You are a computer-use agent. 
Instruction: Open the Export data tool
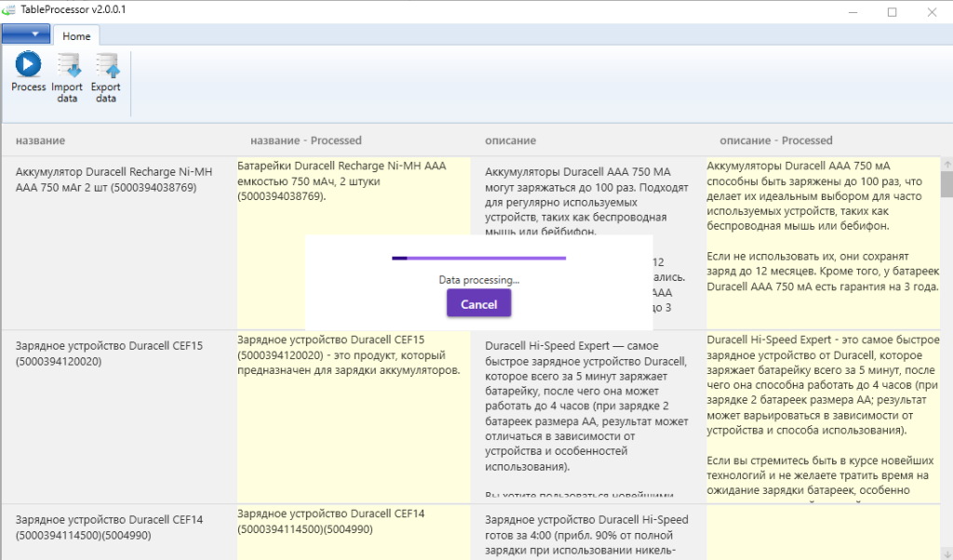(x=106, y=78)
